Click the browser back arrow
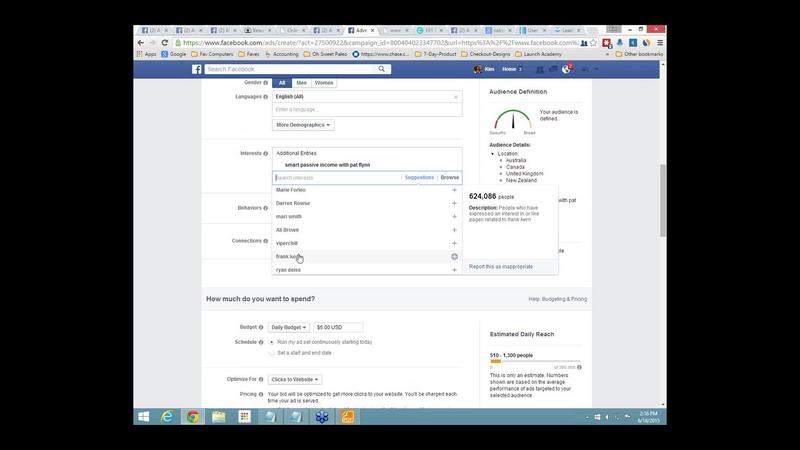The width and height of the screenshot is (800, 450). pos(141,43)
